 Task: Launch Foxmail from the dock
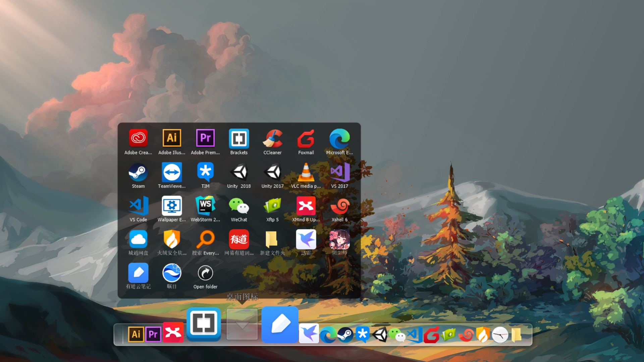point(431,335)
